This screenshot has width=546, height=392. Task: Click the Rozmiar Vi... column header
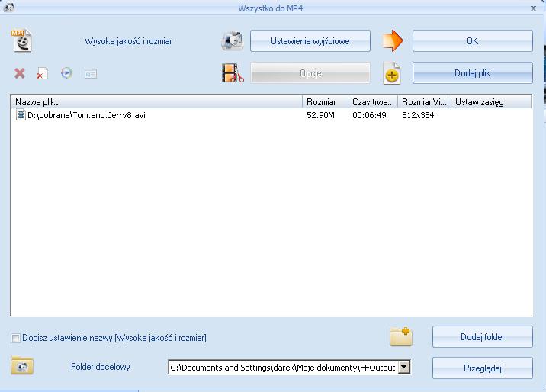(x=424, y=102)
